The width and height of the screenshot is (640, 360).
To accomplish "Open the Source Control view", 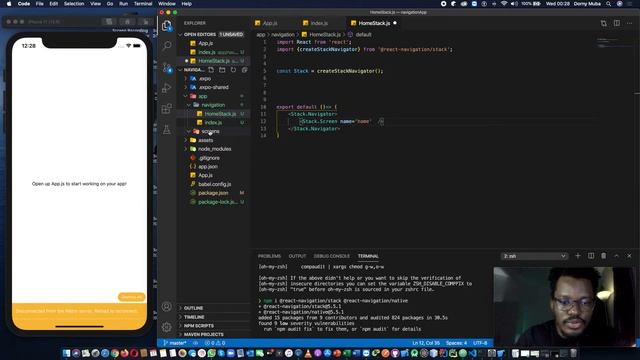I will coord(167,67).
